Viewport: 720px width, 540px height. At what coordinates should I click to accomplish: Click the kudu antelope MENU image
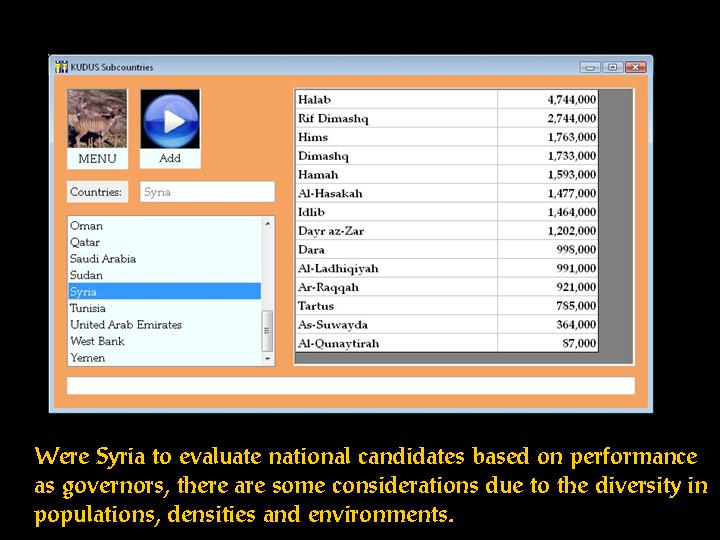coord(97,119)
